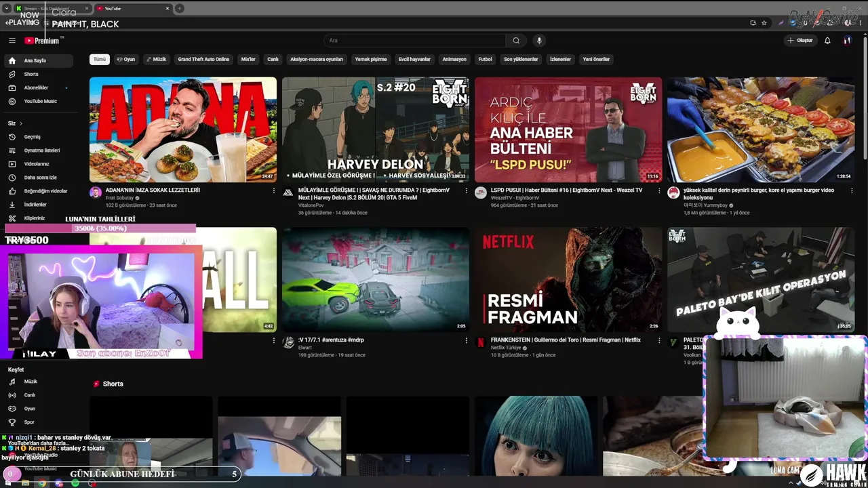The width and height of the screenshot is (868, 488).
Task: Open Abonelikler in the sidebar
Action: [39, 87]
